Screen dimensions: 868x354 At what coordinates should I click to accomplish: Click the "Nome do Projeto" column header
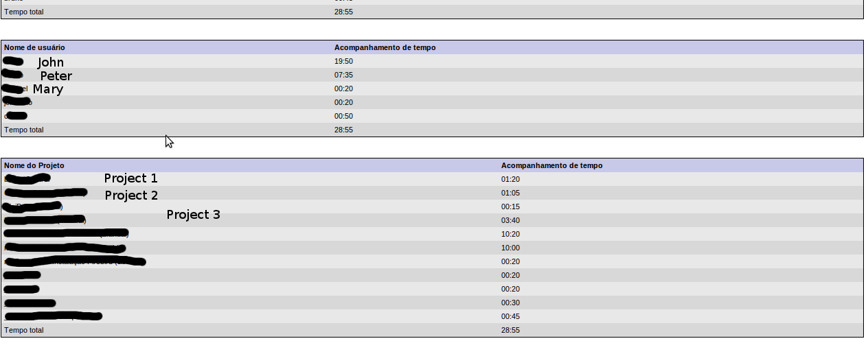(34, 165)
